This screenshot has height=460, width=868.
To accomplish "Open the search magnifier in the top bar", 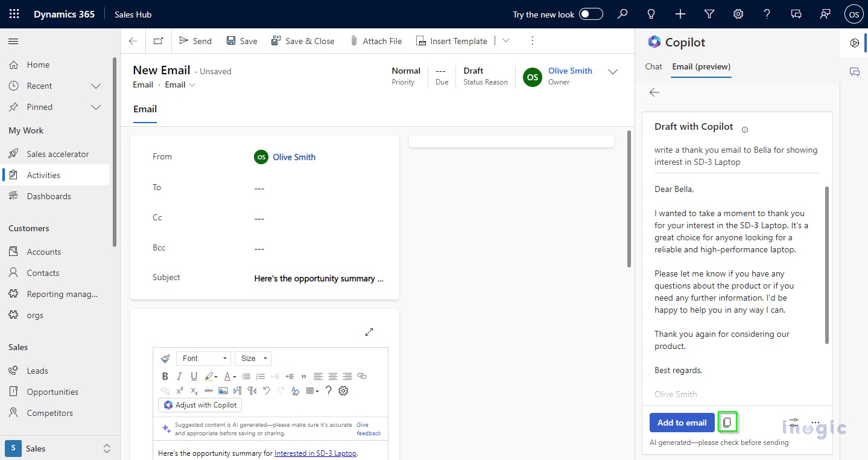I will [622, 14].
